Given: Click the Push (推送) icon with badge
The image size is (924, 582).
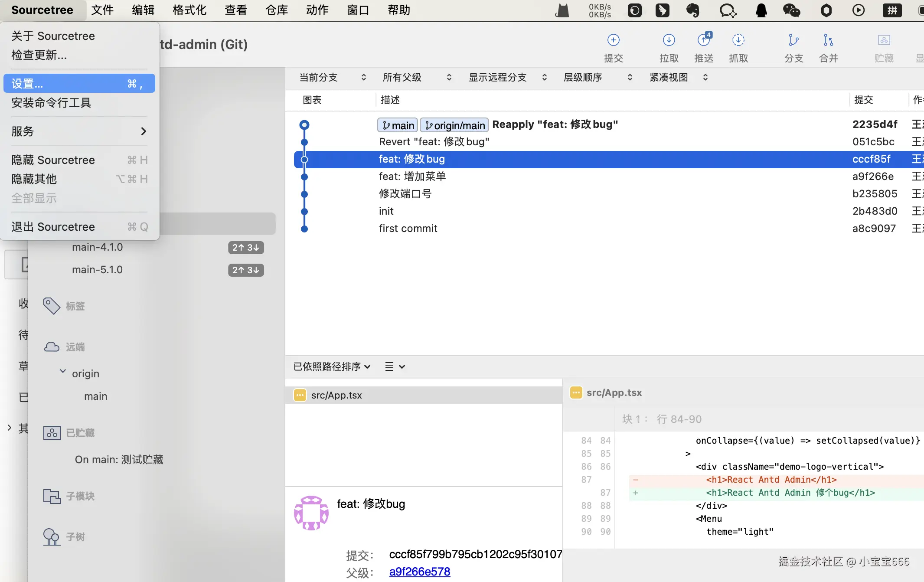Looking at the screenshot, I should tap(703, 40).
